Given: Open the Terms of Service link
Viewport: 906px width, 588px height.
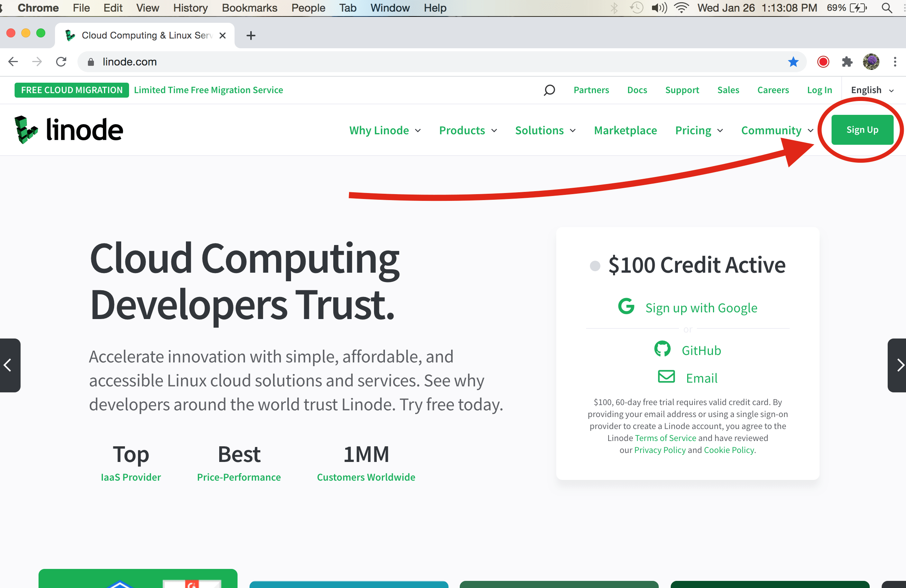Looking at the screenshot, I should [x=665, y=438].
